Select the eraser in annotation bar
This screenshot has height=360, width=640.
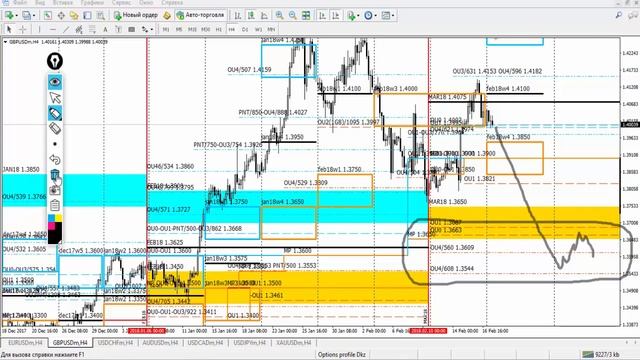click(x=55, y=128)
